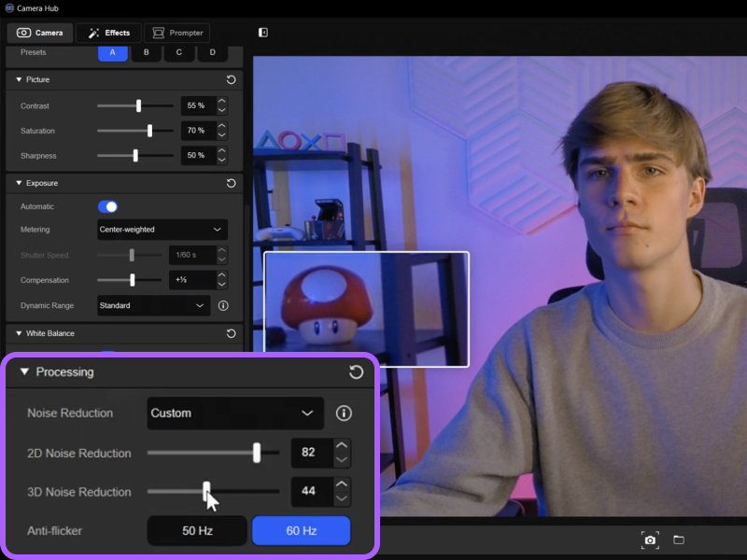The height and width of the screenshot is (560, 747).
Task: Collapse the Processing section
Action: pyautogui.click(x=24, y=371)
